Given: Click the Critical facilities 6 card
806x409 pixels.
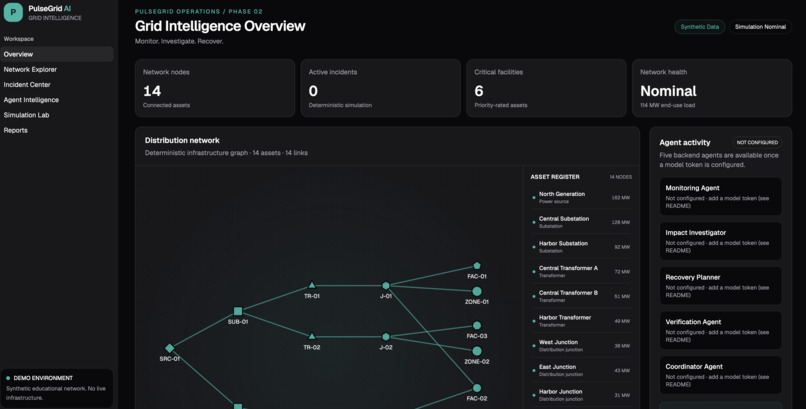Looking at the screenshot, I should (x=546, y=88).
